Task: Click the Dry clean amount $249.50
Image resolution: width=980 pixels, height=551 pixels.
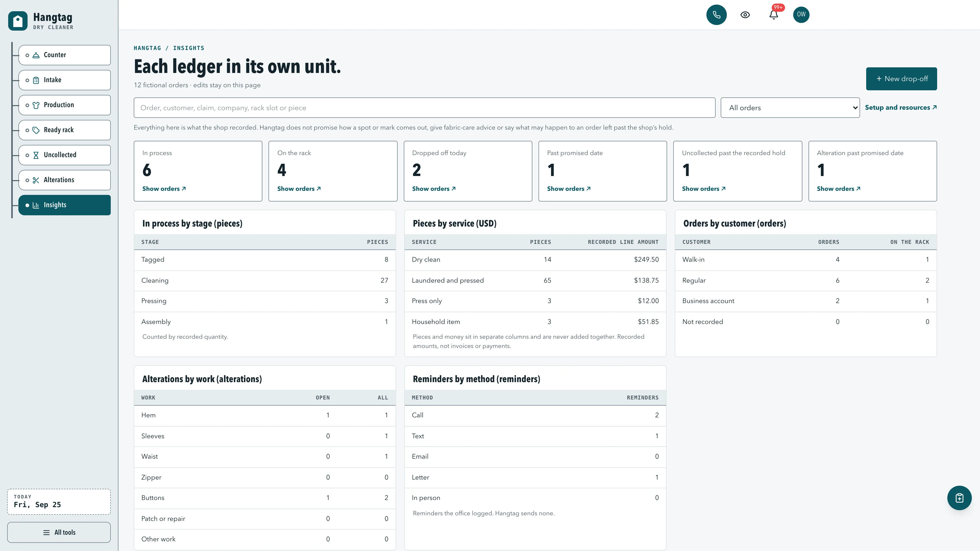Action: (x=646, y=260)
